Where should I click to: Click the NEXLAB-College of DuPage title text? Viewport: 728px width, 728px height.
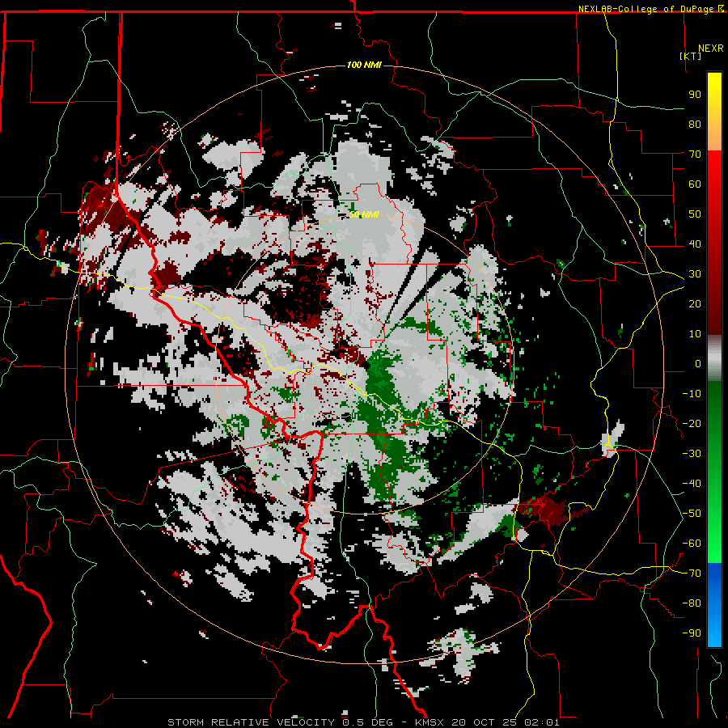(x=650, y=9)
